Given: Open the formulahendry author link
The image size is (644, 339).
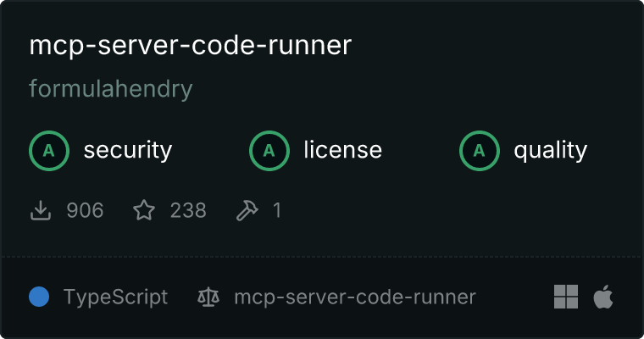Looking at the screenshot, I should tap(111, 89).
